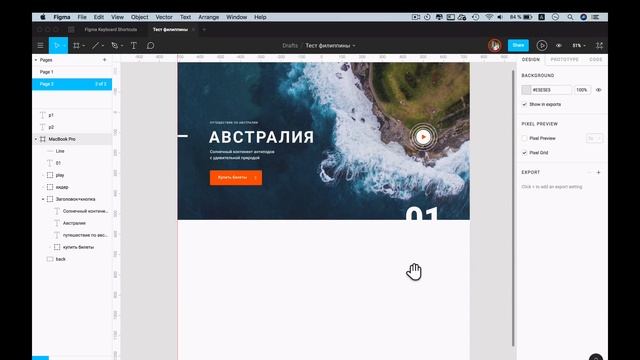Image resolution: width=640 pixels, height=360 pixels.
Task: Open a new tab with the plus button
Action: (204, 29)
